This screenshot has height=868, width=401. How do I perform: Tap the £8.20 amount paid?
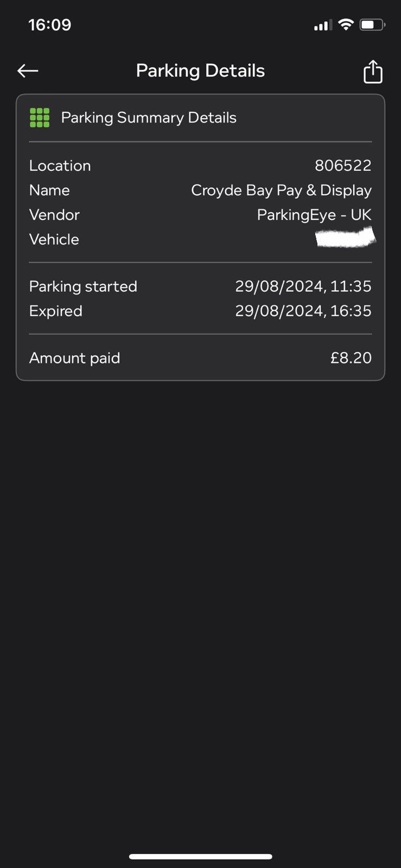(351, 358)
